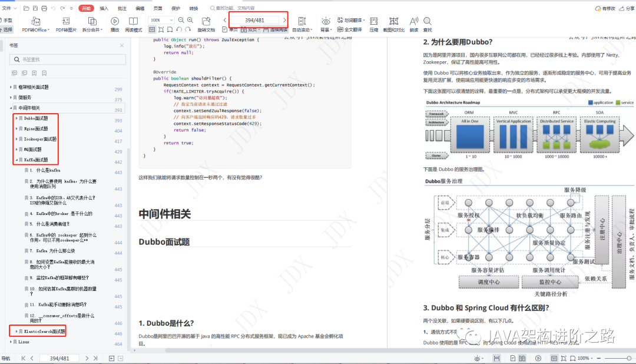
Task: Go to next page arrow beside 394/481
Action: (284, 20)
